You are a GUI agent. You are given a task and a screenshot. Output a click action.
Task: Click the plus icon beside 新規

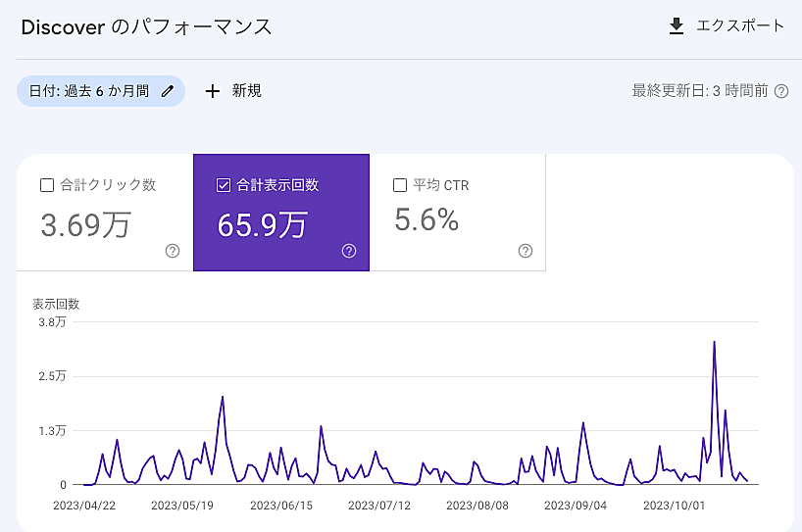point(213,91)
